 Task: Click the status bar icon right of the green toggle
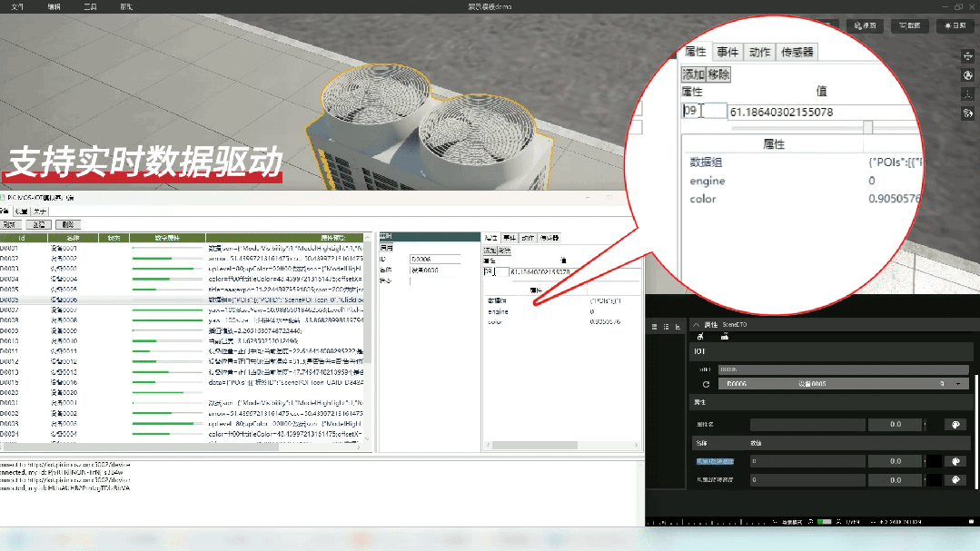tap(838, 522)
